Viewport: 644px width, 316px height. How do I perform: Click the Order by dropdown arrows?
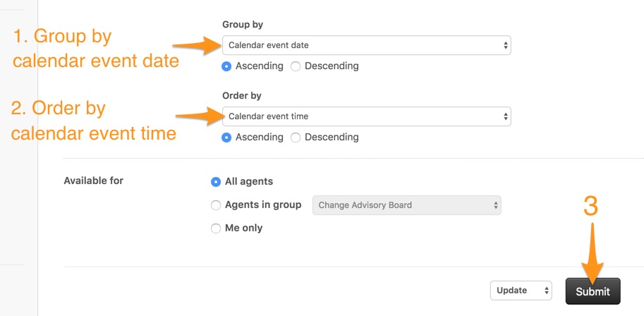[x=506, y=116]
